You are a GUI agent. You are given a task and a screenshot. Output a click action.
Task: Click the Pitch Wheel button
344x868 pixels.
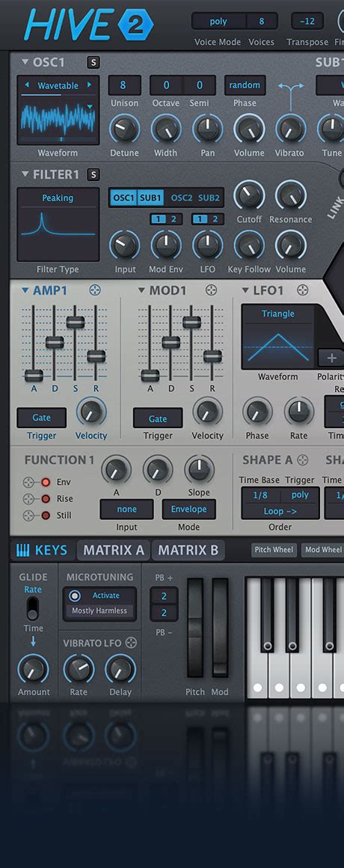click(274, 550)
